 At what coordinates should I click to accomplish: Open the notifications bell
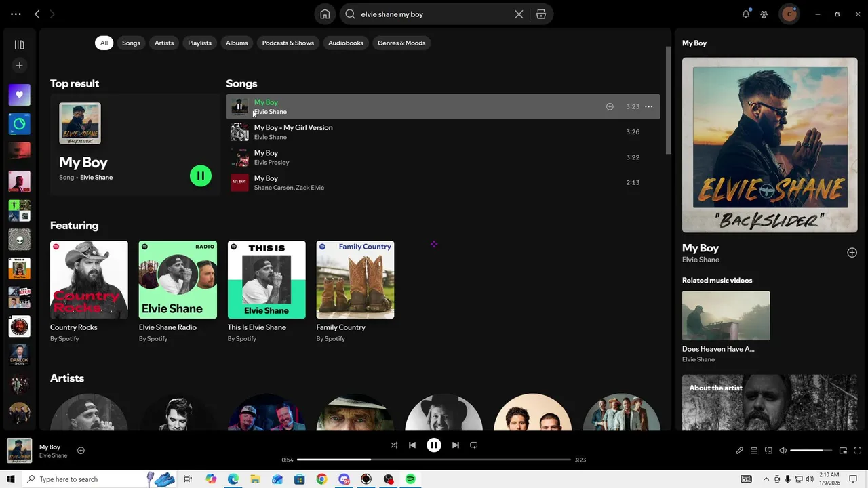click(746, 14)
